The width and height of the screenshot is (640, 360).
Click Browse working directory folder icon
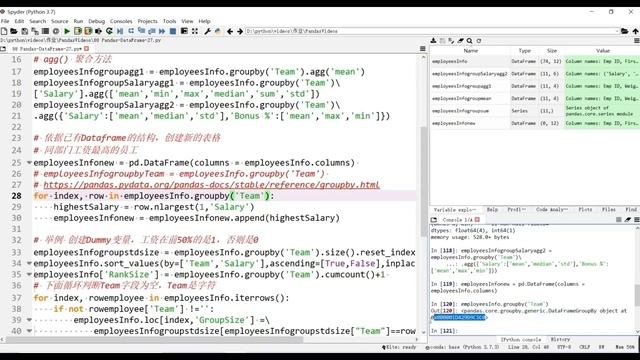coord(624,31)
